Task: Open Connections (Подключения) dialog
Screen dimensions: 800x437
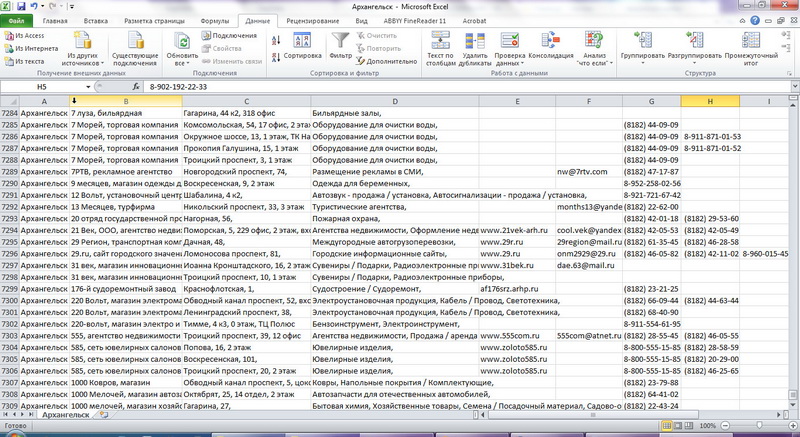Action: (x=229, y=36)
